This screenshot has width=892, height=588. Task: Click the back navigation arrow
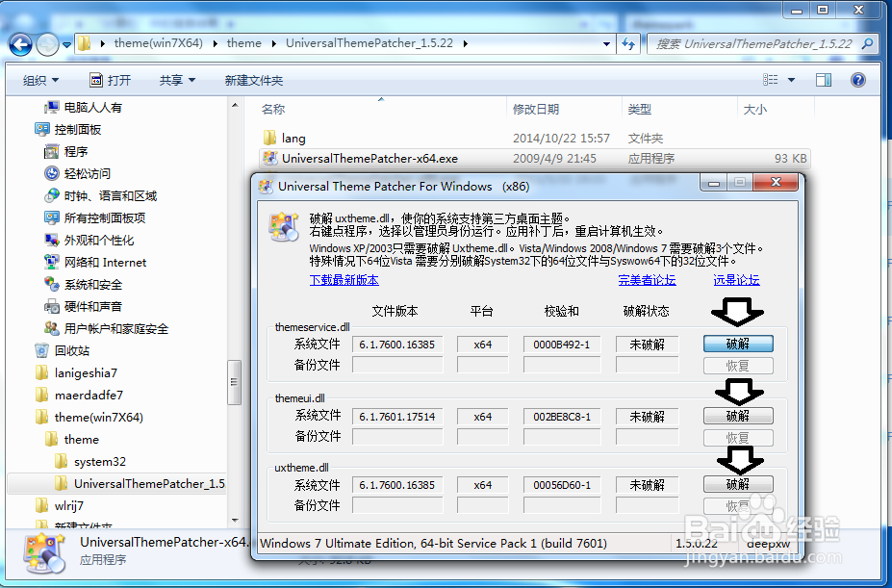coord(19,44)
